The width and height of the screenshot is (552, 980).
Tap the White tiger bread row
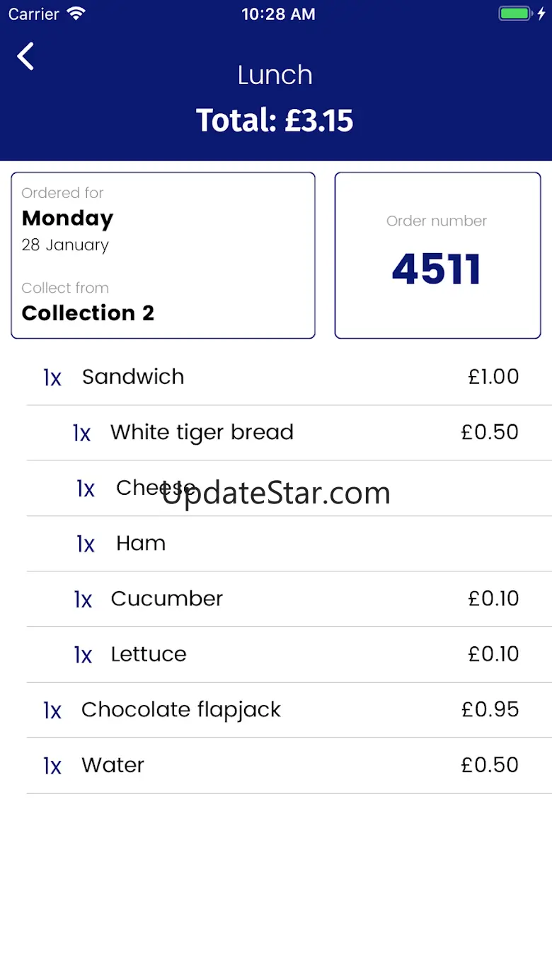pyautogui.click(x=202, y=432)
